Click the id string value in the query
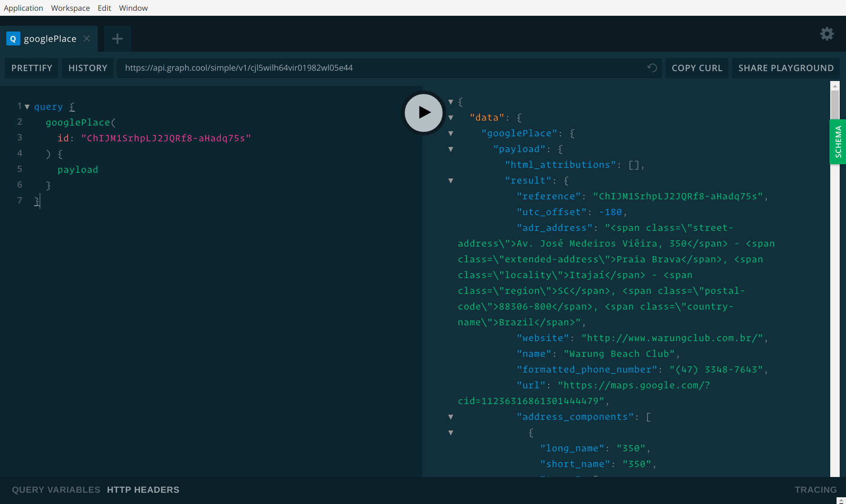The width and height of the screenshot is (846, 504). click(x=166, y=138)
